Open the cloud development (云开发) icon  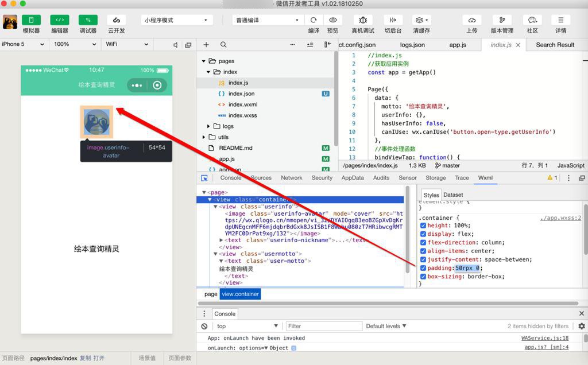coord(116,20)
